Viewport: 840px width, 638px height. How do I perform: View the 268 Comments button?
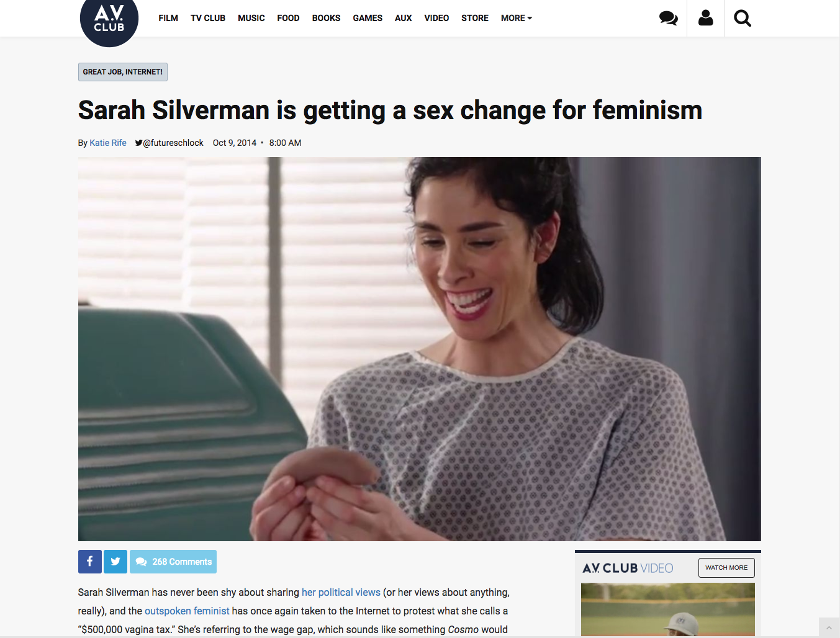(173, 562)
